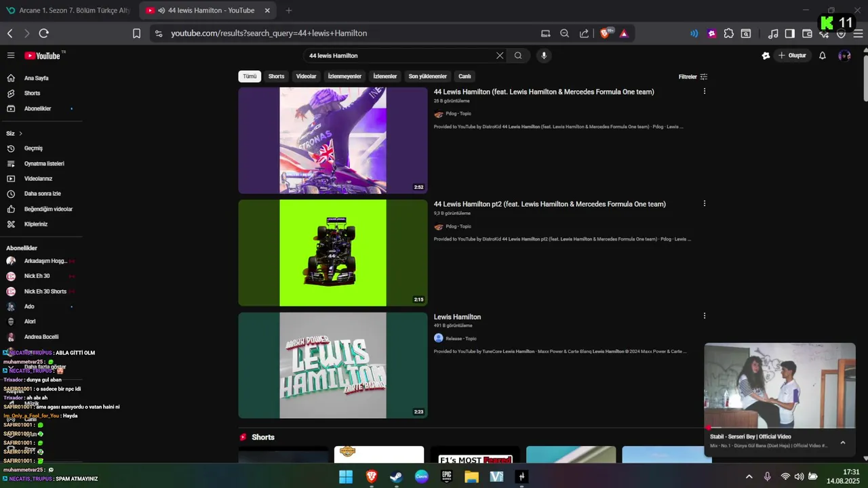
Task: Select the Videolar filter chip
Action: 306,77
